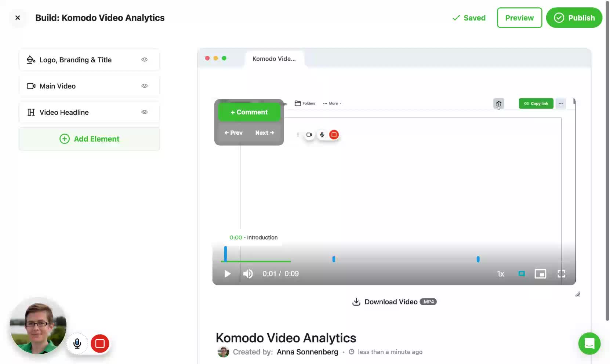The image size is (610, 364).
Task: Toggle visibility of Logo, Branding & Title
Action: pos(144,59)
